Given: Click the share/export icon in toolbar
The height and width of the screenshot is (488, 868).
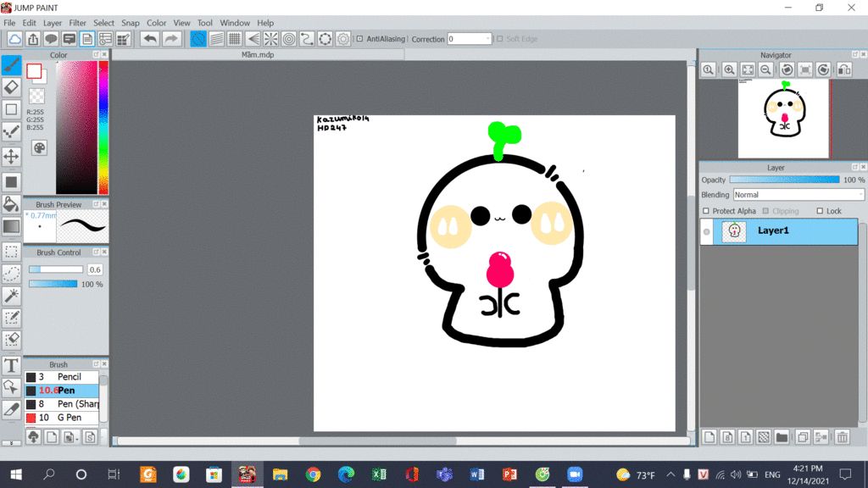Looking at the screenshot, I should click(x=33, y=39).
